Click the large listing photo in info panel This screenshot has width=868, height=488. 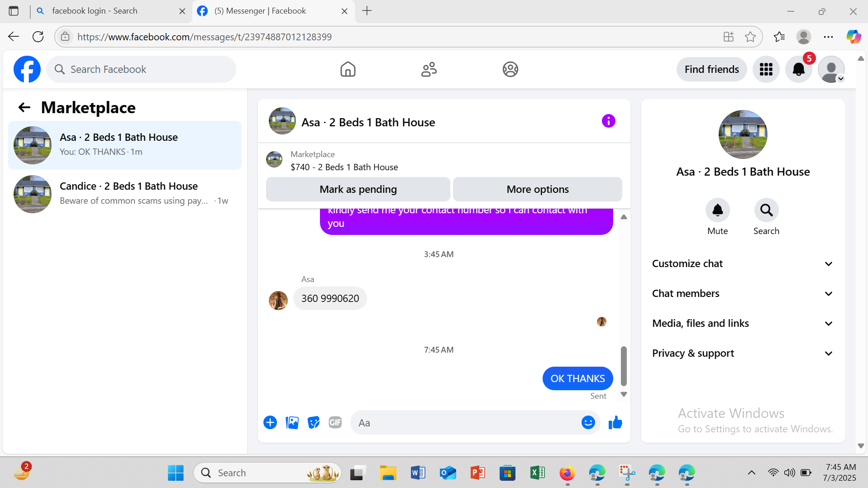743,134
